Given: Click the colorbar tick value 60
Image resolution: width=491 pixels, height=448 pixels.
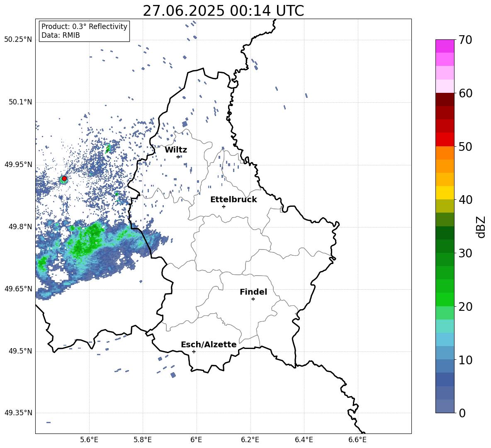Looking at the screenshot, I should (466, 93).
